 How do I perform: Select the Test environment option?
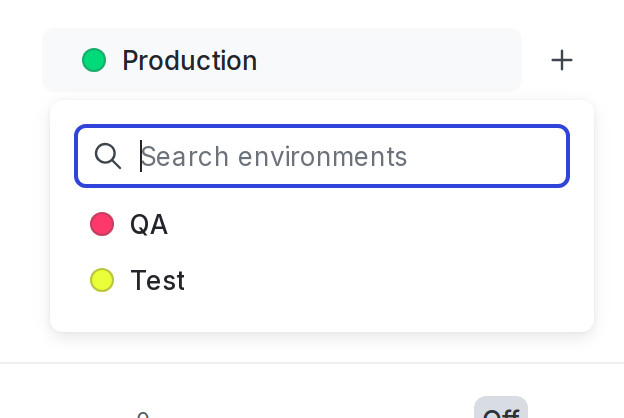click(157, 280)
